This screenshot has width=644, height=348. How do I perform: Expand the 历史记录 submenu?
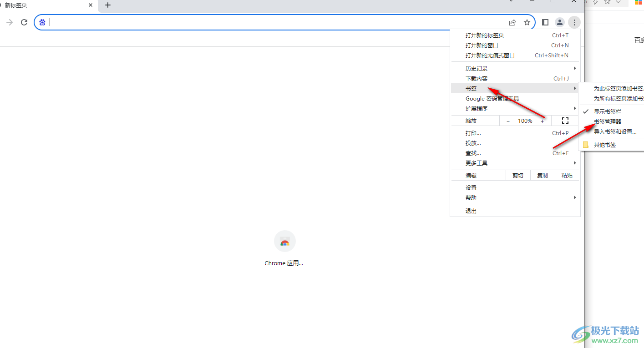(x=515, y=68)
